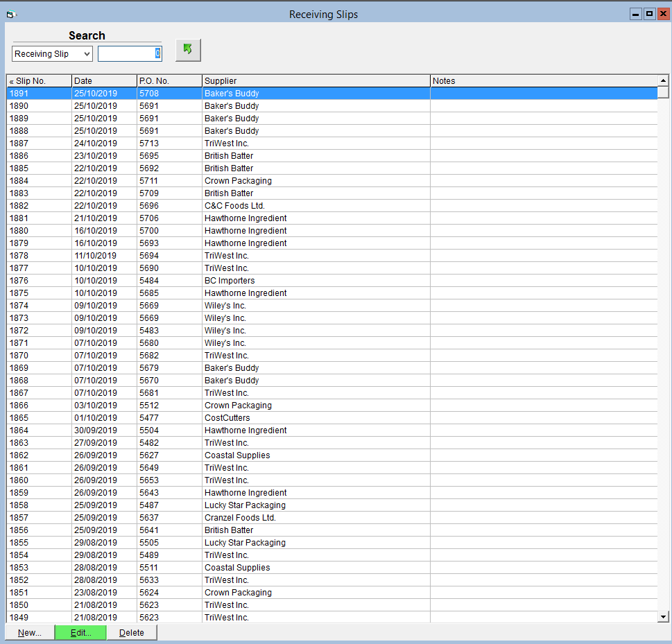Sort by P.O. No. column header
Screen dimensions: 672x644
169,81
